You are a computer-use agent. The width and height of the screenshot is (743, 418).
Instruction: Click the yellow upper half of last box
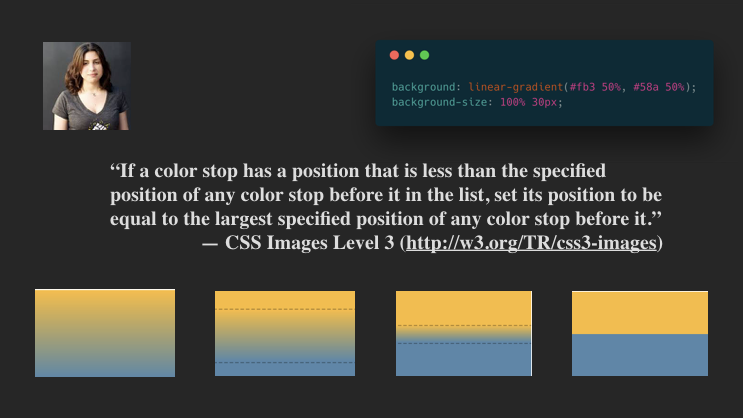pos(640,313)
